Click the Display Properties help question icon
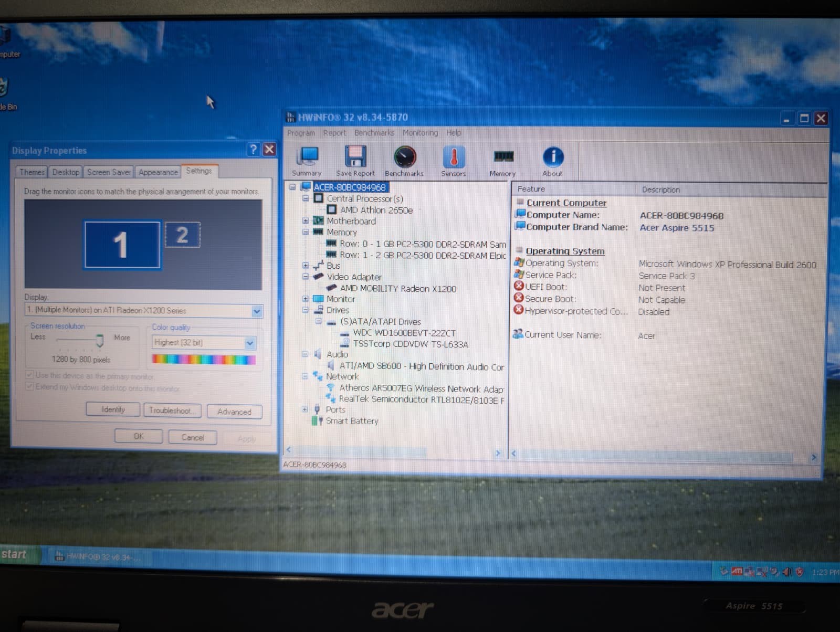 coord(254,150)
